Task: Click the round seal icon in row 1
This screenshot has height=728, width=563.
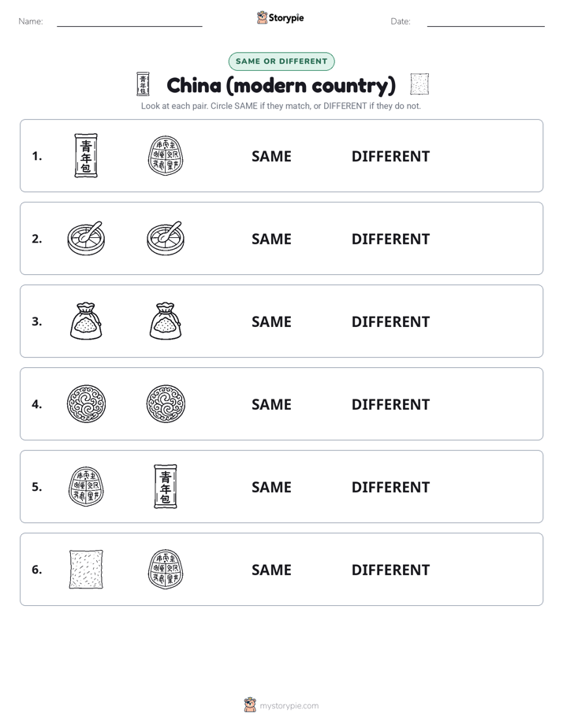Action: coord(166,155)
